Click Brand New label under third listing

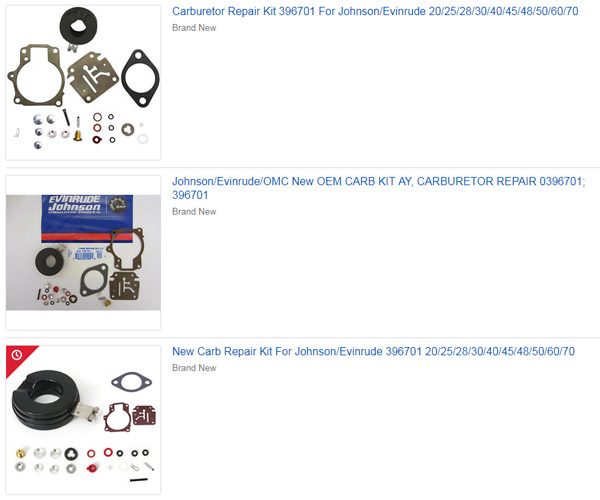click(x=194, y=368)
